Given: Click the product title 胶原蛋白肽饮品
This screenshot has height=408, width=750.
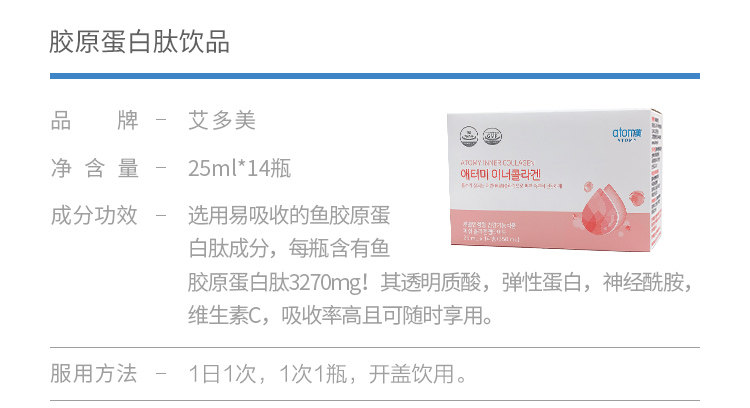Looking at the screenshot, I should [139, 42].
